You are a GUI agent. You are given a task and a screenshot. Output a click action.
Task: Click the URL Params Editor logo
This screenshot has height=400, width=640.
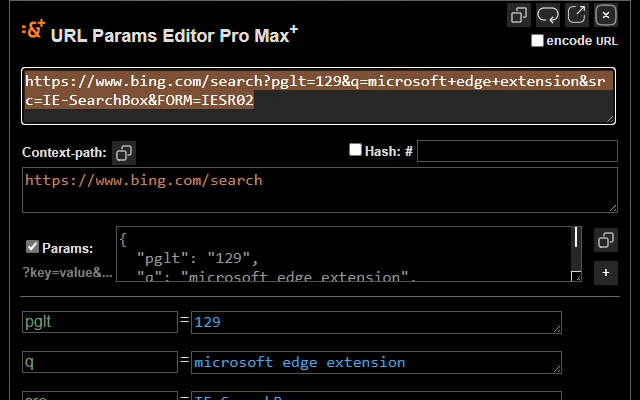coord(33,29)
